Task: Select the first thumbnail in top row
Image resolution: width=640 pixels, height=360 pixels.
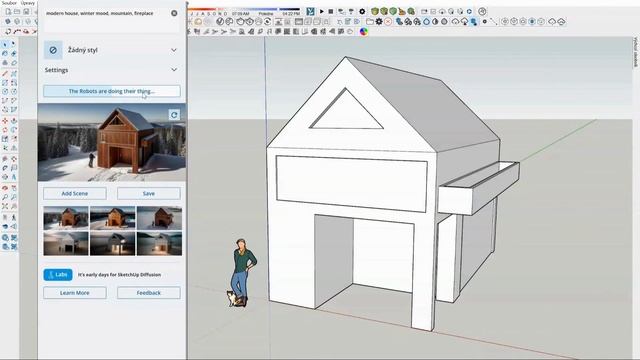Action: [66, 218]
